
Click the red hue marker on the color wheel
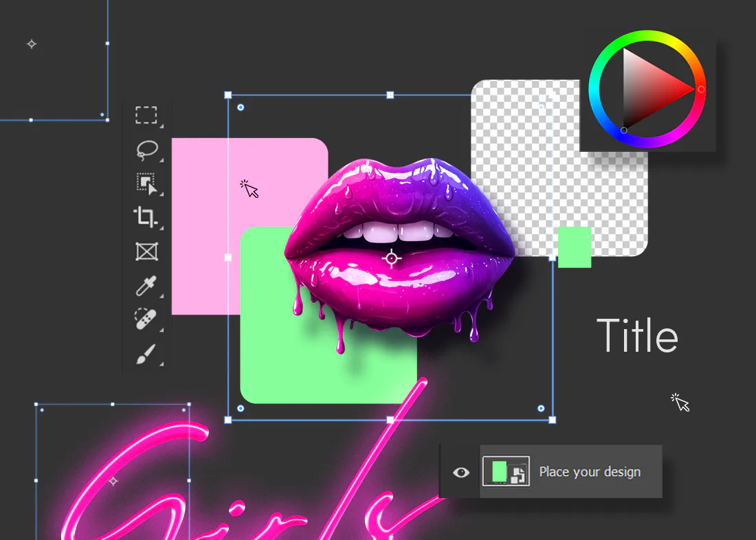coord(701,89)
